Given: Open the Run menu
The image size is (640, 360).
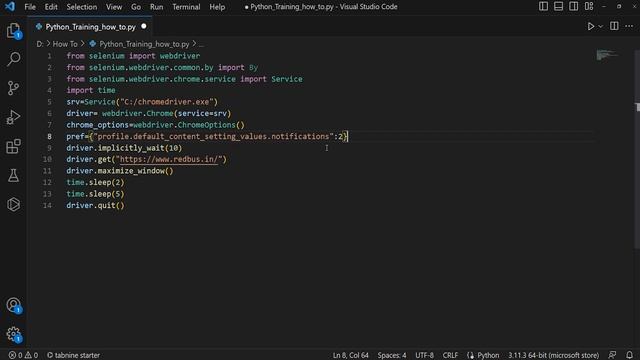Looking at the screenshot, I should [156, 7].
